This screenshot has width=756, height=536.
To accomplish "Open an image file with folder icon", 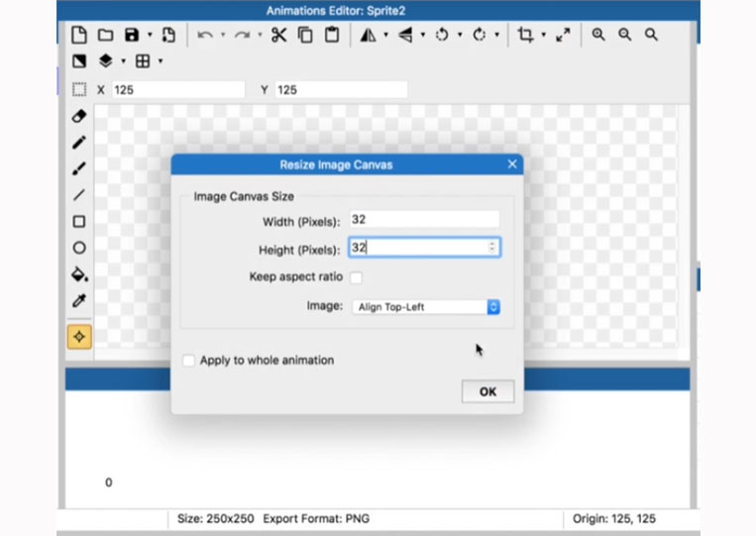I will tap(105, 35).
